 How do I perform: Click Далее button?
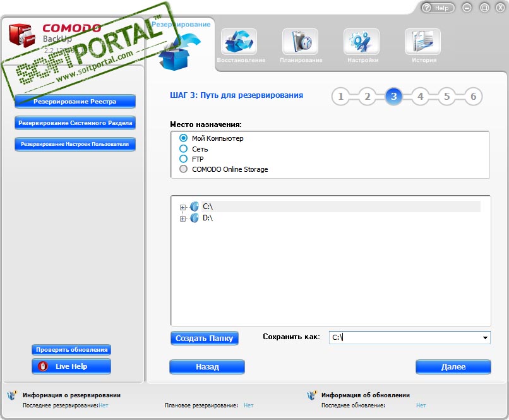pos(453,367)
